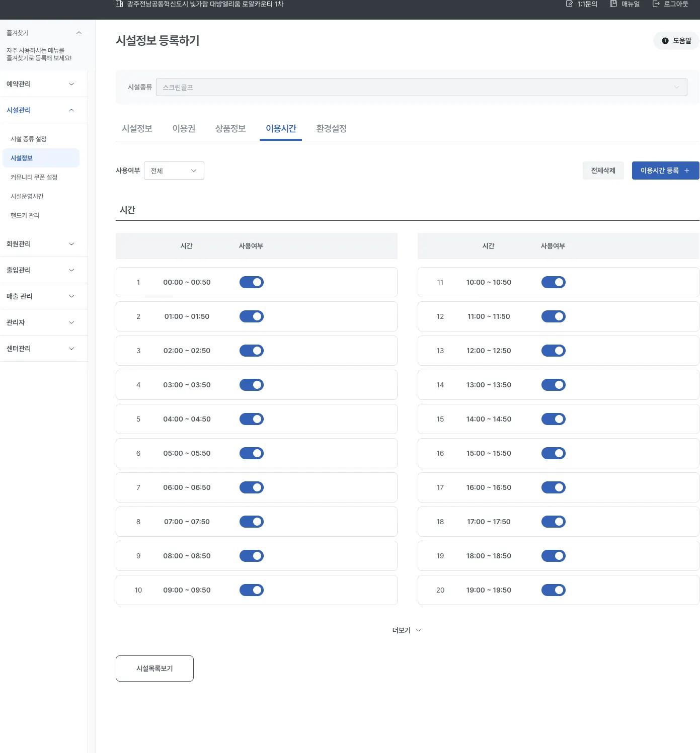The height and width of the screenshot is (753, 700).
Task: Switch to the 상품정보 tab
Action: (230, 129)
